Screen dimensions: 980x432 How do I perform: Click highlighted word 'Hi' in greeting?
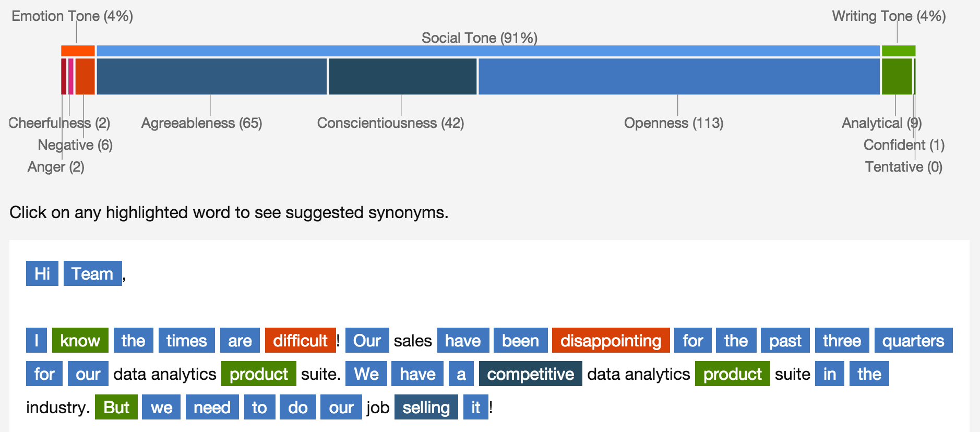click(x=42, y=274)
